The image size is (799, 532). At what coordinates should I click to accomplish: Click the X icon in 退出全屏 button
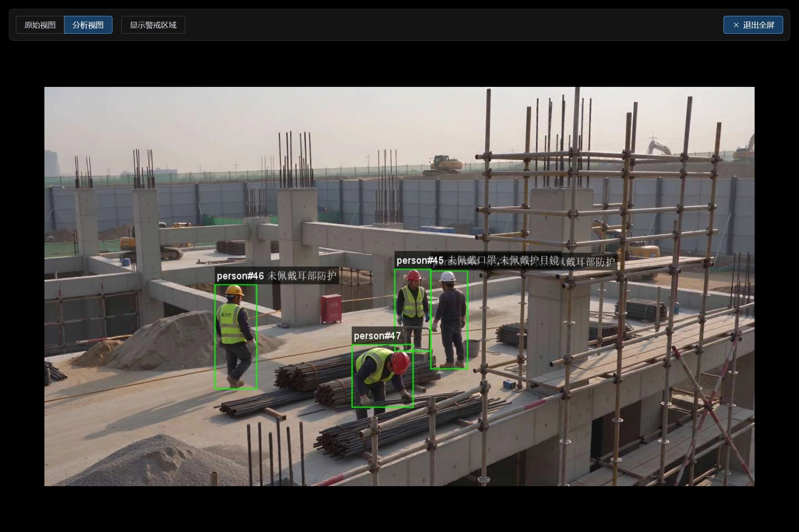[x=736, y=25]
